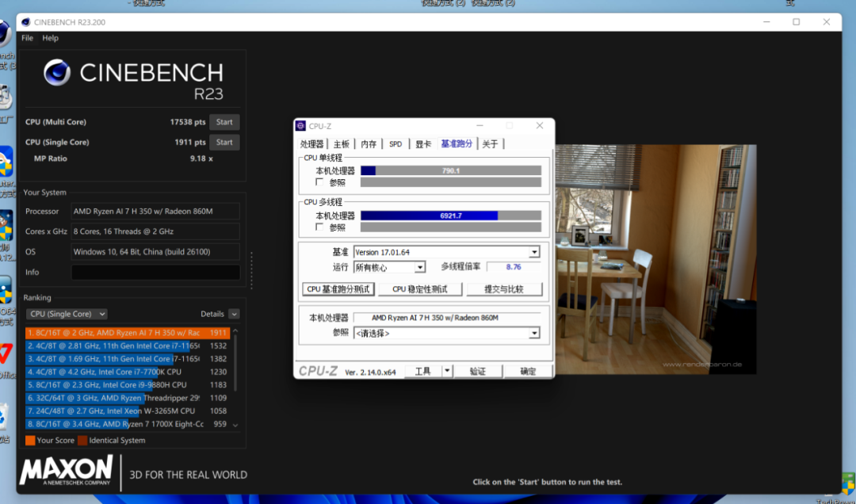Switch to the 处理器 tab in CPU-Z
This screenshot has height=504, width=856.
click(x=312, y=144)
